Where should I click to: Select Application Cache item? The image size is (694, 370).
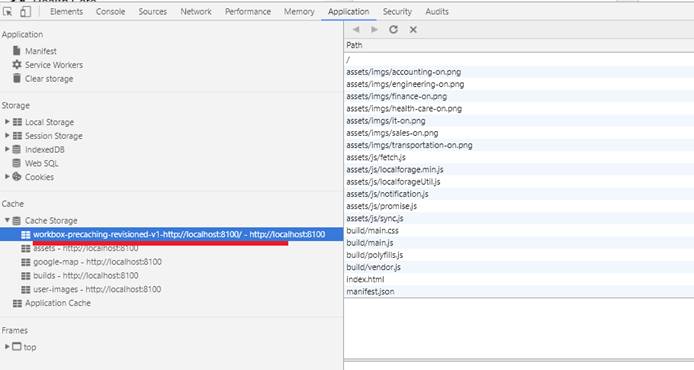(58, 303)
